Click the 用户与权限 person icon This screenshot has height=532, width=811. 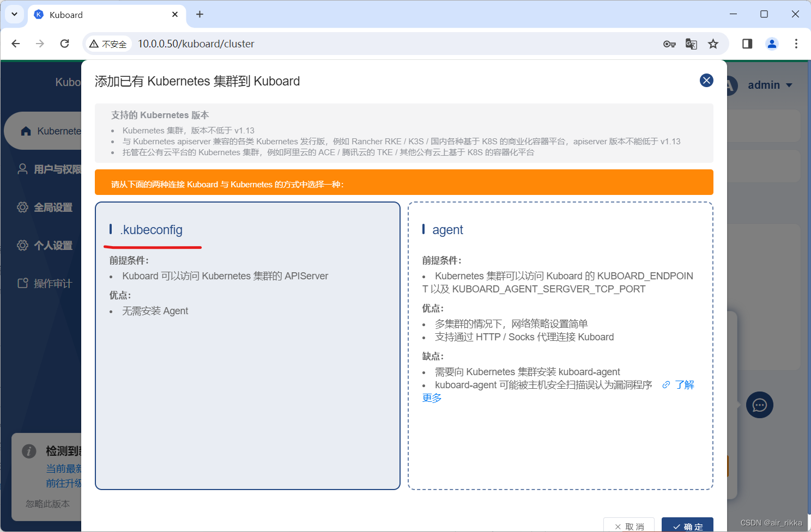(x=22, y=169)
